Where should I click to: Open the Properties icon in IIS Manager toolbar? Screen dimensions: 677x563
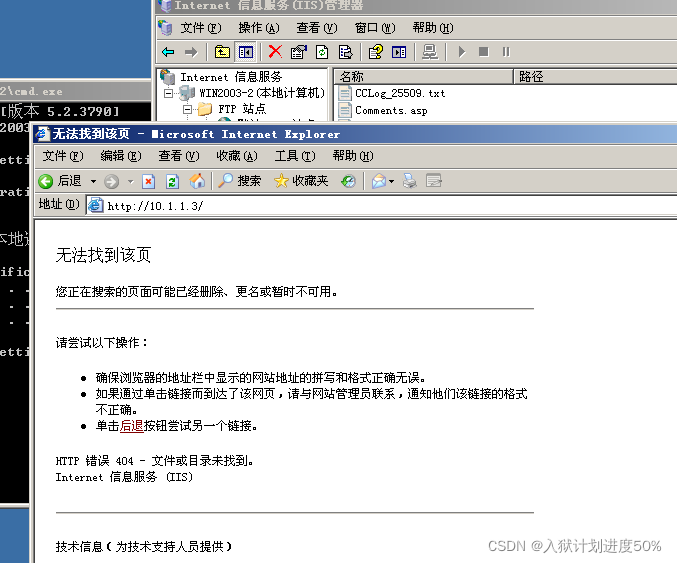299,52
